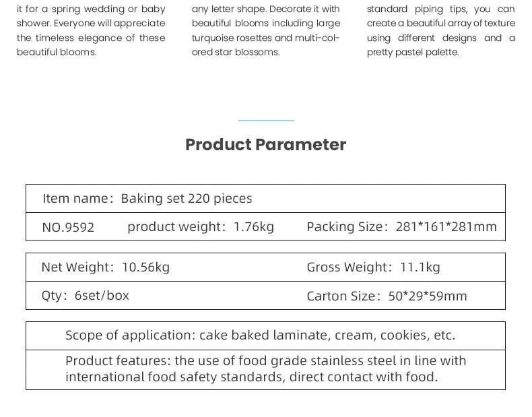Click the Product Parameter heading
This screenshot has width=532, height=417.
coord(265,145)
